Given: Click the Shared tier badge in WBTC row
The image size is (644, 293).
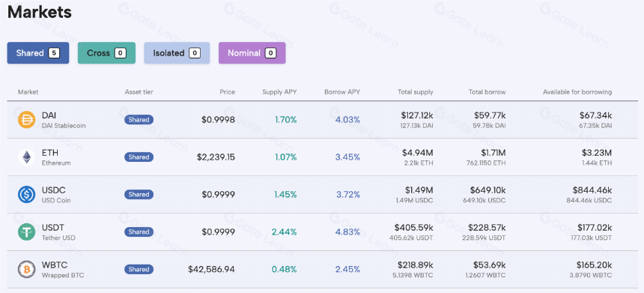Looking at the screenshot, I should coord(139,269).
